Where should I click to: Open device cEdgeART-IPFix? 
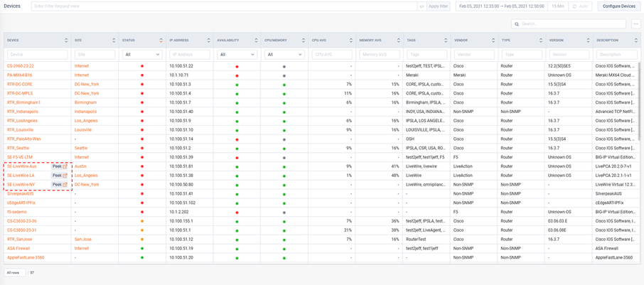[x=22, y=203]
